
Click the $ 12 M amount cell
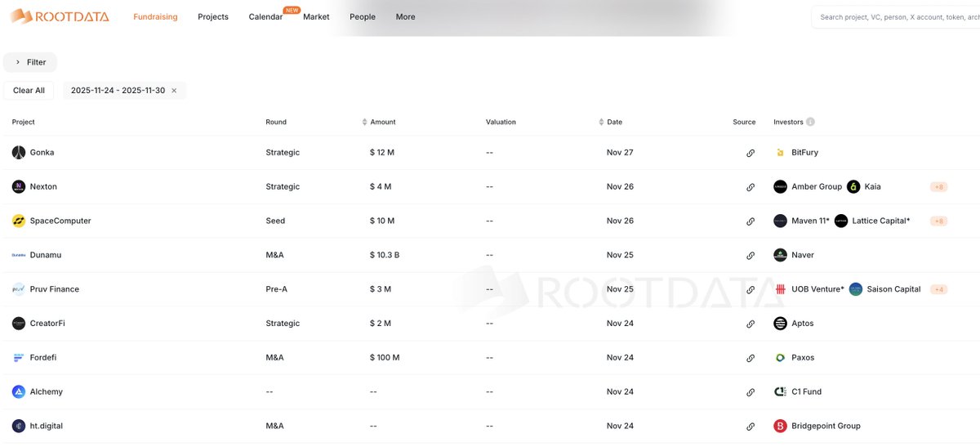382,153
